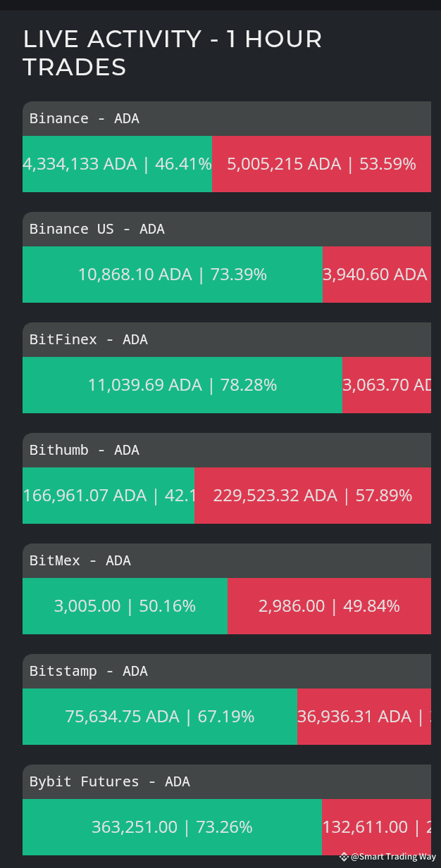The width and height of the screenshot is (441, 868).
Task: Select the Bybit Futures - ADA header
Action: 227,781
